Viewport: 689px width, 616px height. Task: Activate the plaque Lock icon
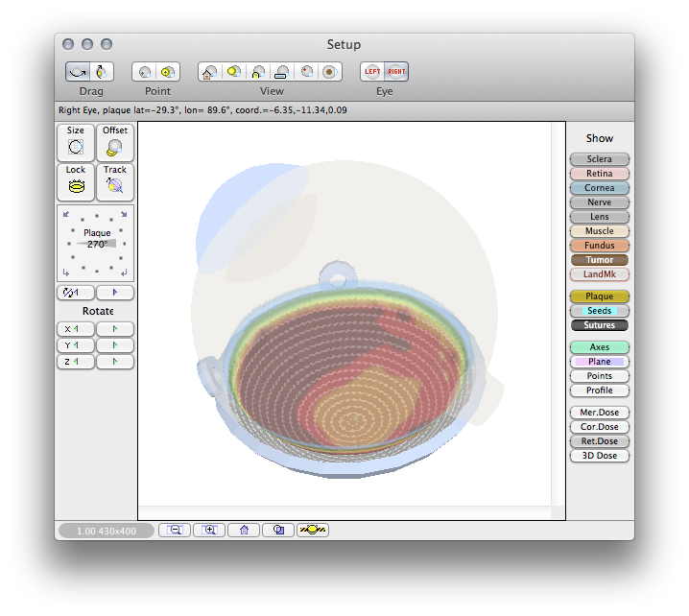click(x=76, y=182)
